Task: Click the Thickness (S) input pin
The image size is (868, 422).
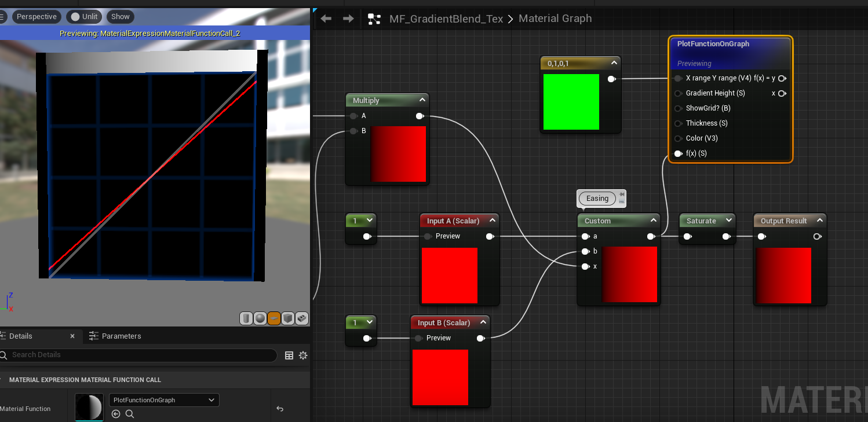Action: [x=678, y=123]
